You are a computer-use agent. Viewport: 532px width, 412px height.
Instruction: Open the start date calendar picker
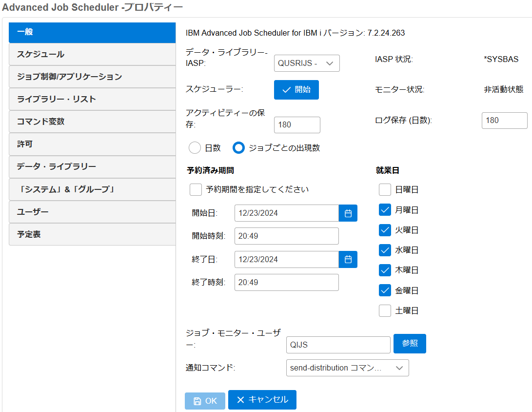(348, 213)
